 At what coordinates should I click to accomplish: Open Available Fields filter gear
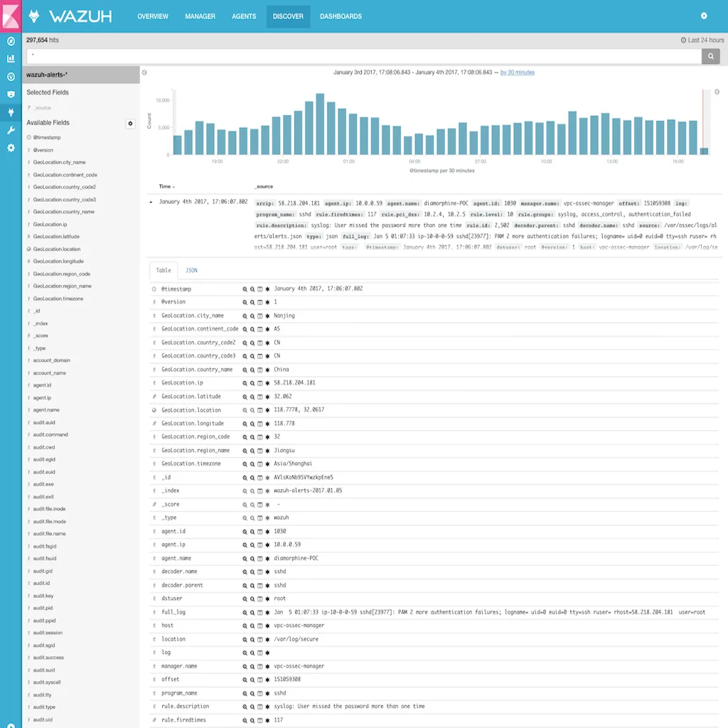pos(131,124)
